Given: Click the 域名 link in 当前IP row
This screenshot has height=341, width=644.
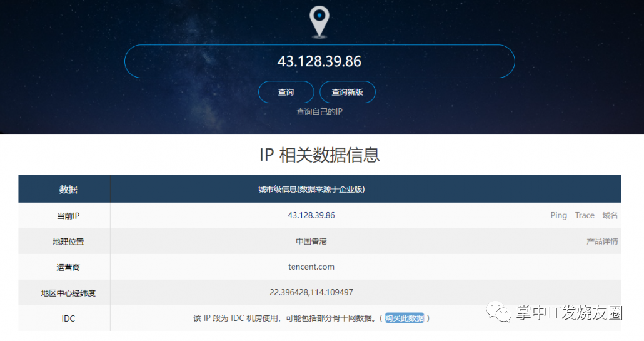Looking at the screenshot, I should [x=610, y=215].
